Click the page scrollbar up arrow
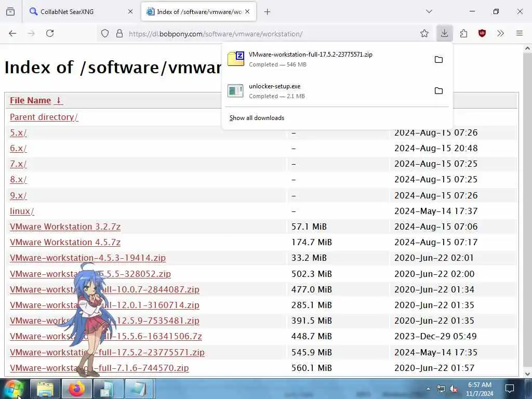532x399 pixels. tap(527, 48)
